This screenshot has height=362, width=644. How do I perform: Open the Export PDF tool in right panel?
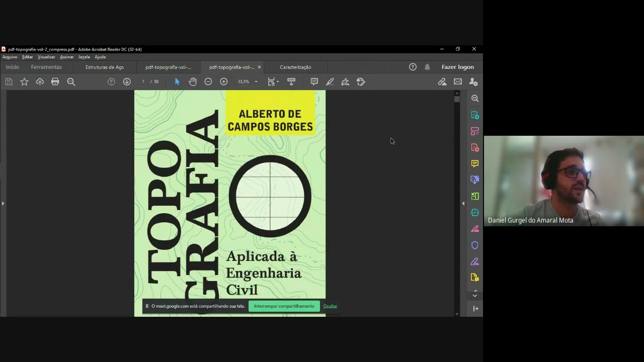(475, 115)
